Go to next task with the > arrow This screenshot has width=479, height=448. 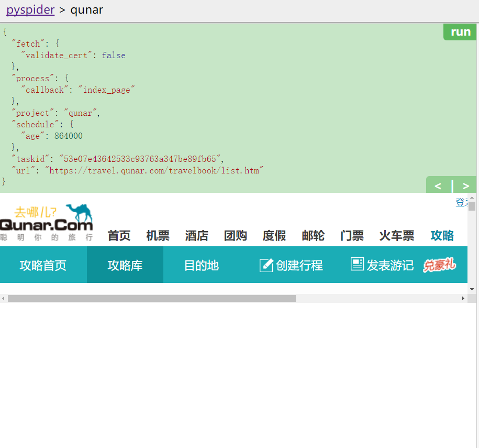click(465, 185)
